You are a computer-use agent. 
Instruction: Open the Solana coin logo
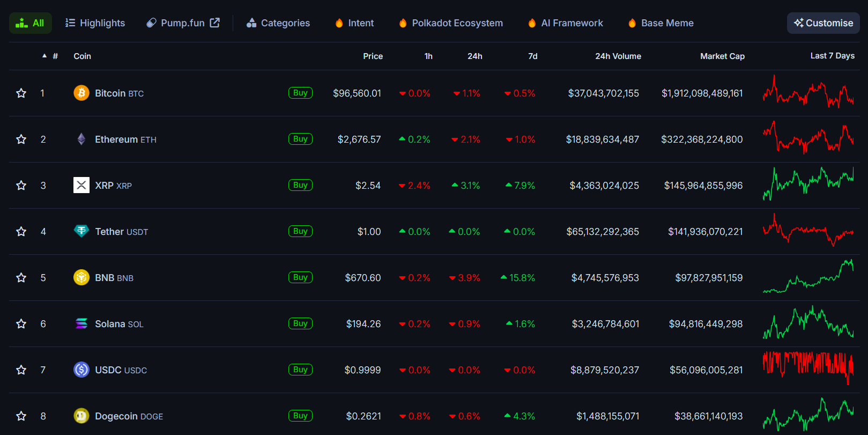81,324
